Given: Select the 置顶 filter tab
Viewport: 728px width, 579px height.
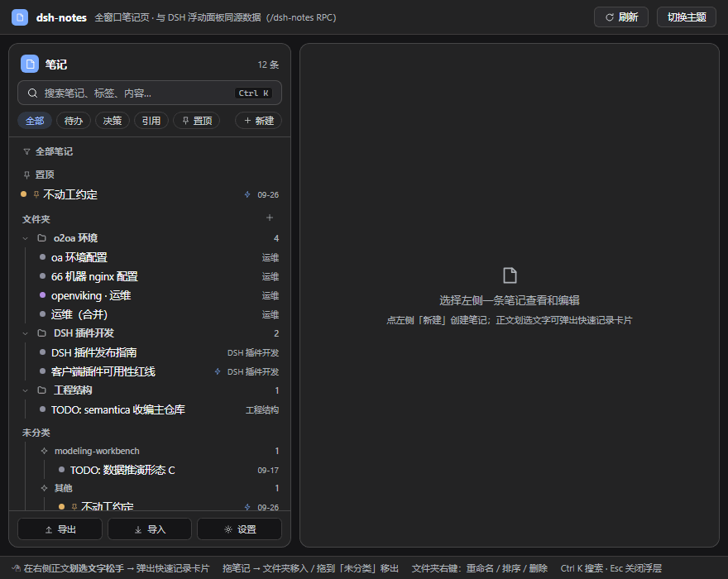Looking at the screenshot, I should click(197, 121).
